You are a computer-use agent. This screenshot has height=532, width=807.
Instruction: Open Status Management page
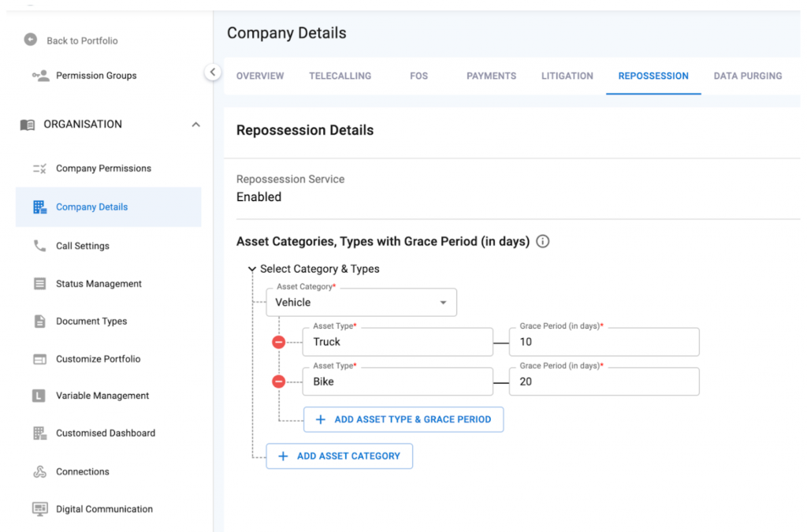[99, 284]
